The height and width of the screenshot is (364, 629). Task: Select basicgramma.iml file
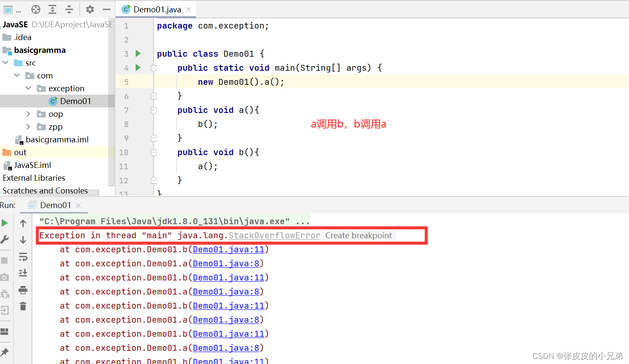click(x=57, y=139)
